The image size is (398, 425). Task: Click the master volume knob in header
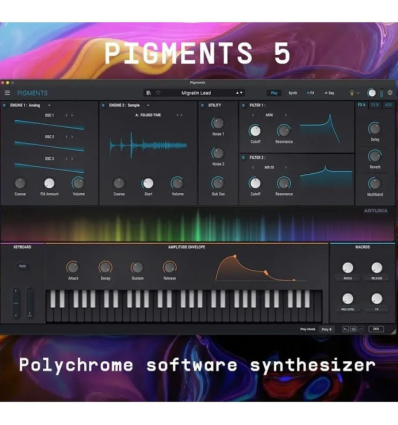pos(372,93)
